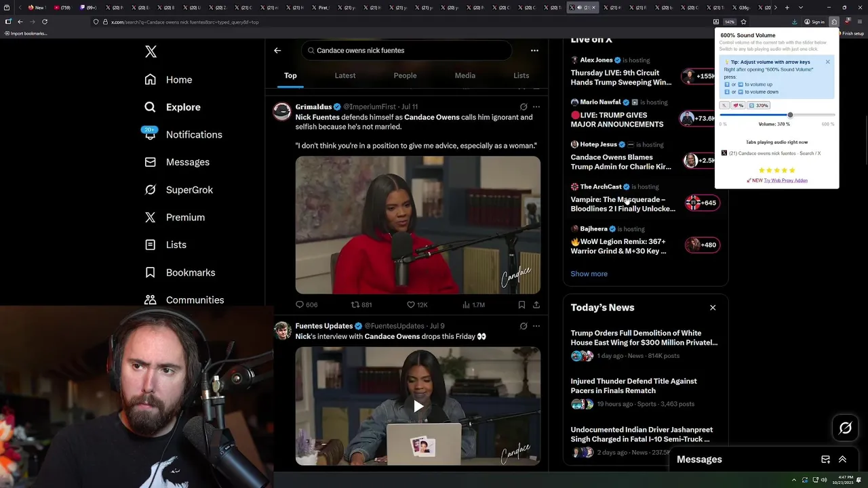Open a new browser tab
Image resolution: width=868 pixels, height=488 pixels.
pos(787,7)
